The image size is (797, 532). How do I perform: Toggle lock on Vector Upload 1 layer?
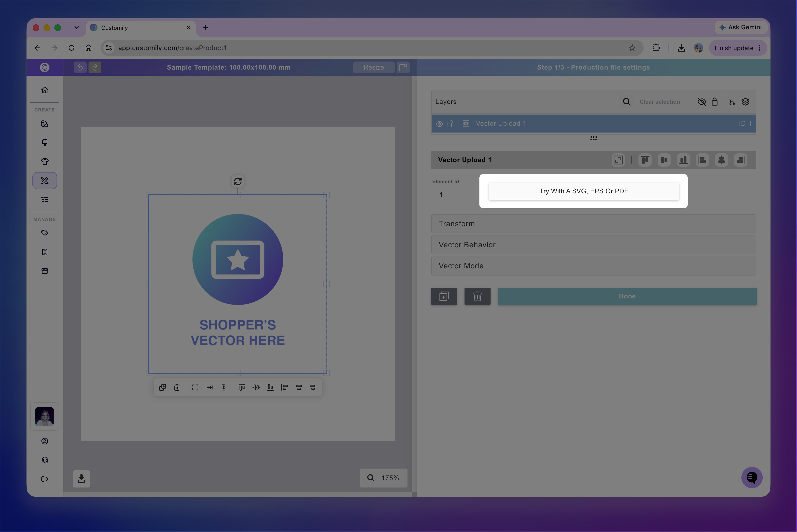click(450, 124)
